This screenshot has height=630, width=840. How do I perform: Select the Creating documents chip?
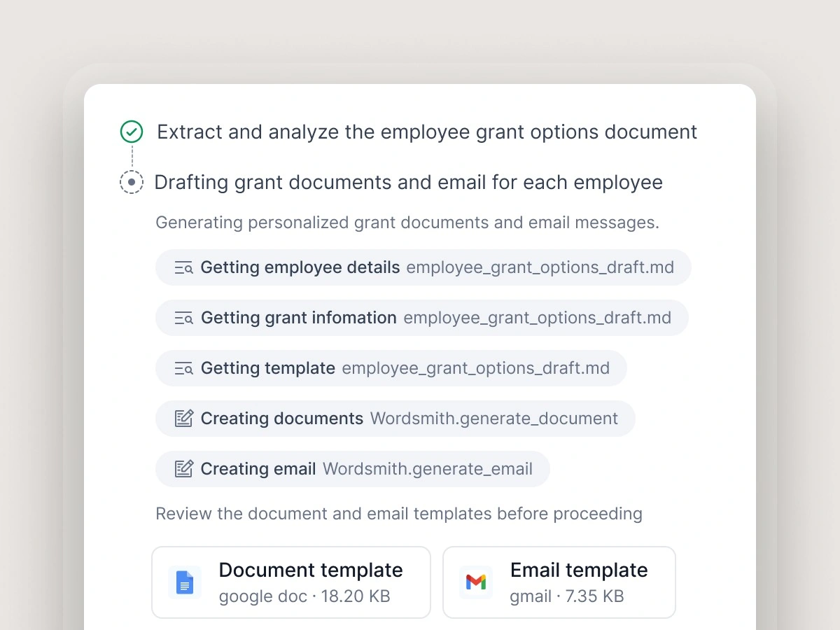click(x=395, y=419)
